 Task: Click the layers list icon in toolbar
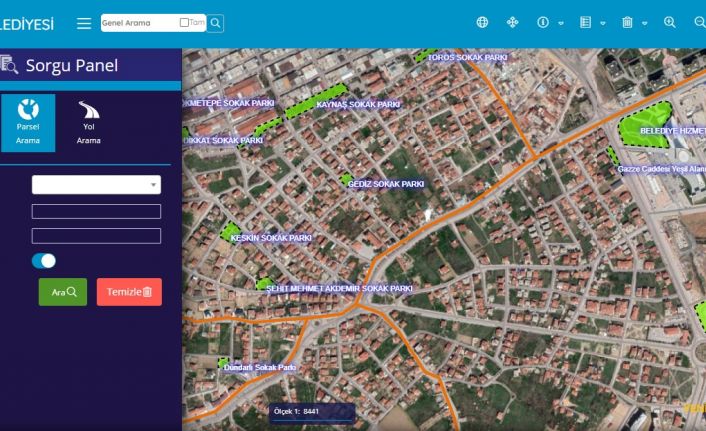[586, 22]
